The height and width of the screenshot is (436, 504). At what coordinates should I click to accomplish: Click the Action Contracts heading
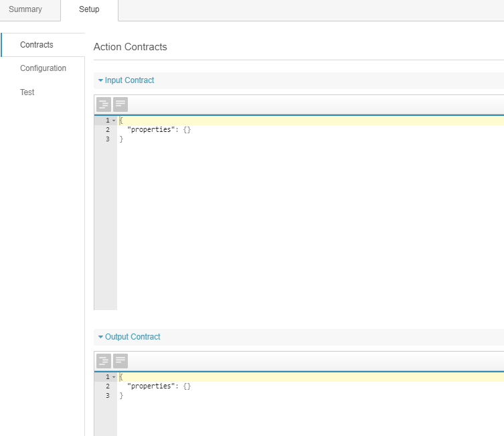pyautogui.click(x=130, y=47)
